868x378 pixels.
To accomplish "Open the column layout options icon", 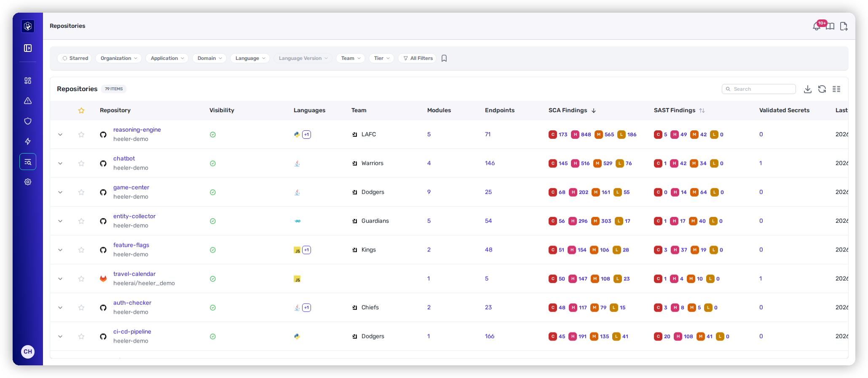I will coord(836,89).
